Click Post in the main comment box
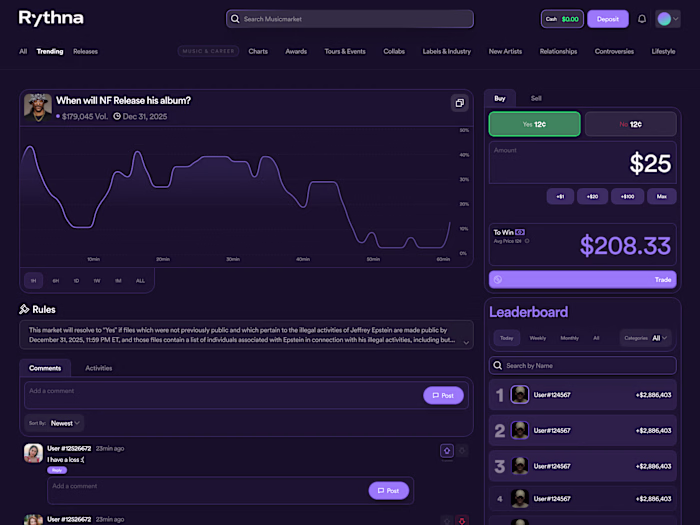Screen dimensions: 700x525 point(443,396)
